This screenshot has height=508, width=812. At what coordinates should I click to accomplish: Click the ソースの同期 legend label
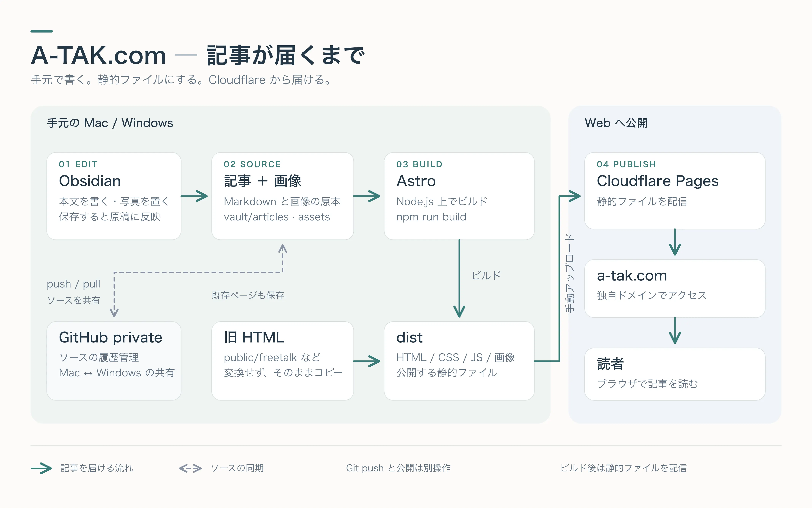(237, 468)
